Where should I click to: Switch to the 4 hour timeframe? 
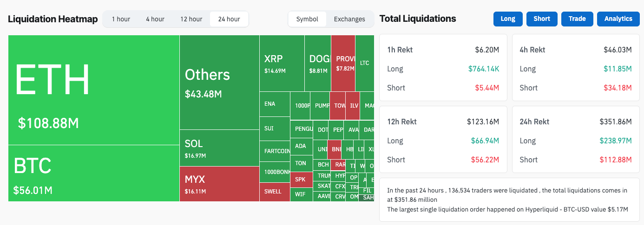[x=155, y=19]
